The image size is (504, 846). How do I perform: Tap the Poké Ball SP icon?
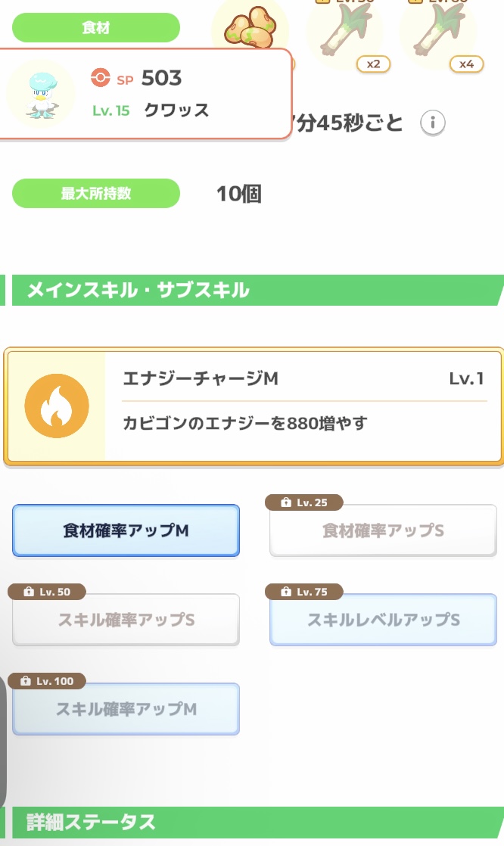(100, 77)
